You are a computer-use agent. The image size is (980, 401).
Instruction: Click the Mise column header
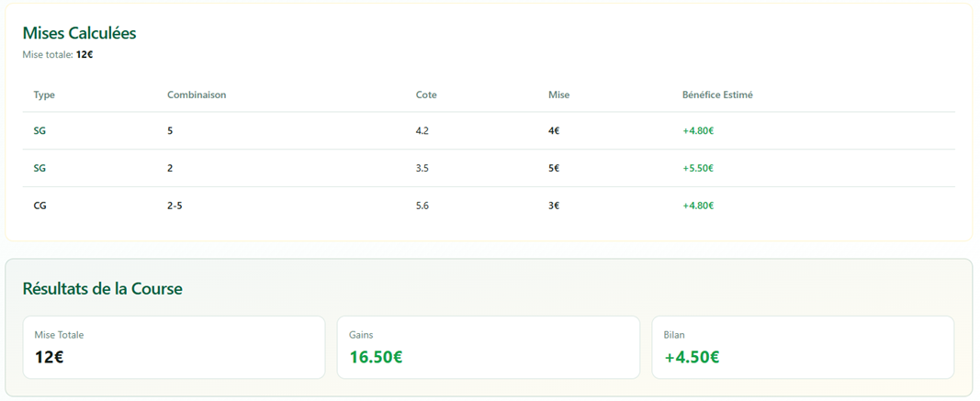[x=558, y=95]
